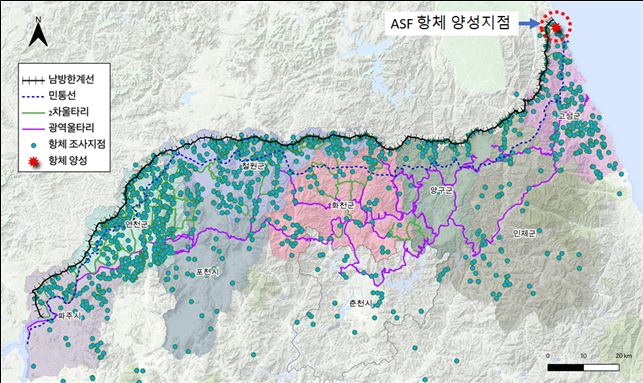Click the blue dashed 민통선 legend line
Screen dimensions: 643x383
point(33,96)
